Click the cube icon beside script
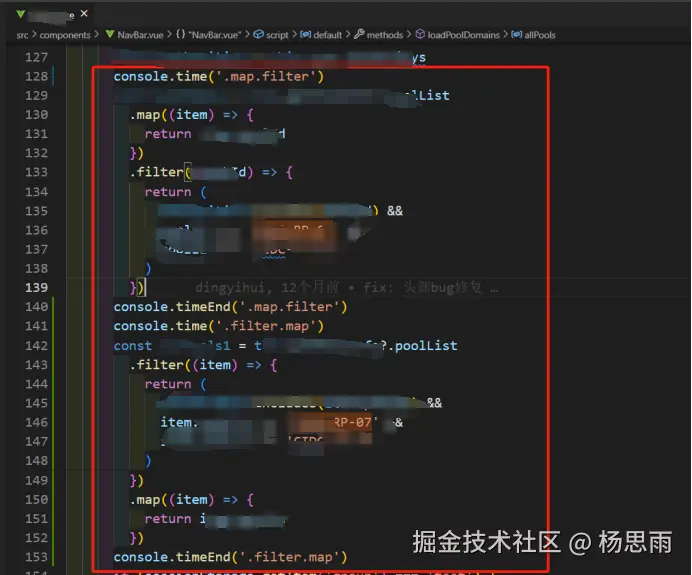The height and width of the screenshot is (575, 692). coord(259,34)
